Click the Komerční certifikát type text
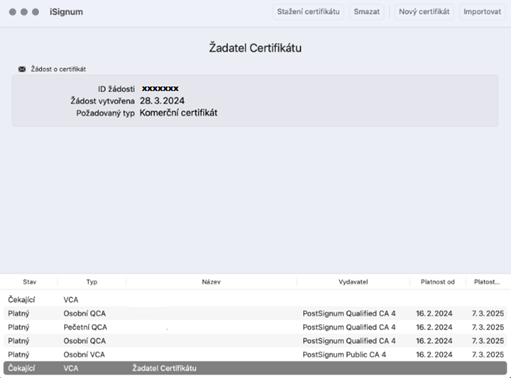 coord(178,113)
